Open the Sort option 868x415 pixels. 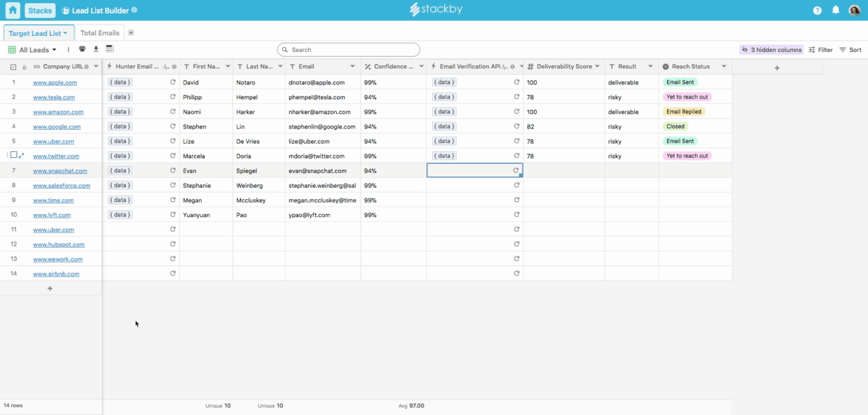850,50
